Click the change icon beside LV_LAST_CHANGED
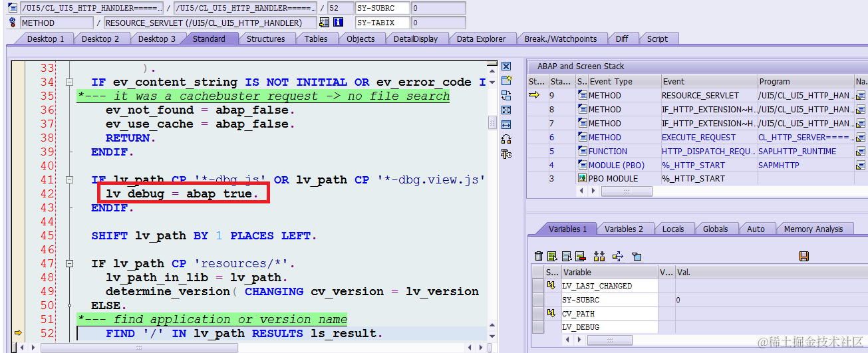This screenshot has height=353, width=868. tap(551, 286)
